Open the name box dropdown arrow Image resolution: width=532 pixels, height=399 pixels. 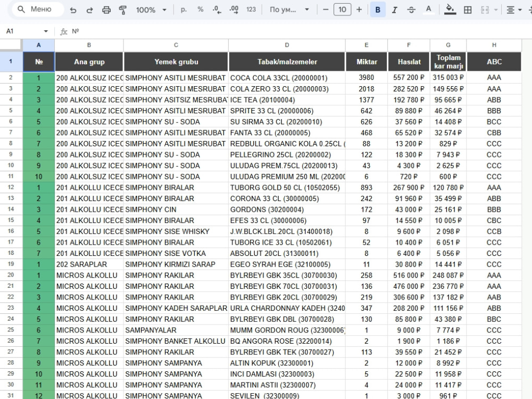[x=46, y=31]
